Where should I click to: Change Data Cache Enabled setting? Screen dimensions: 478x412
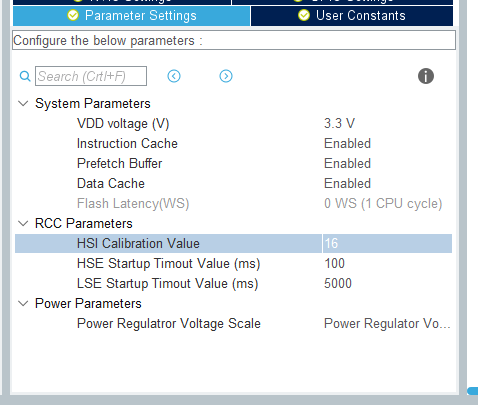[347, 183]
